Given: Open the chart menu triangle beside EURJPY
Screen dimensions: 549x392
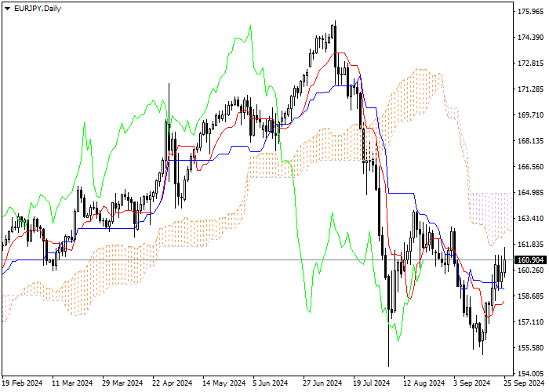Looking at the screenshot, I should [7, 9].
